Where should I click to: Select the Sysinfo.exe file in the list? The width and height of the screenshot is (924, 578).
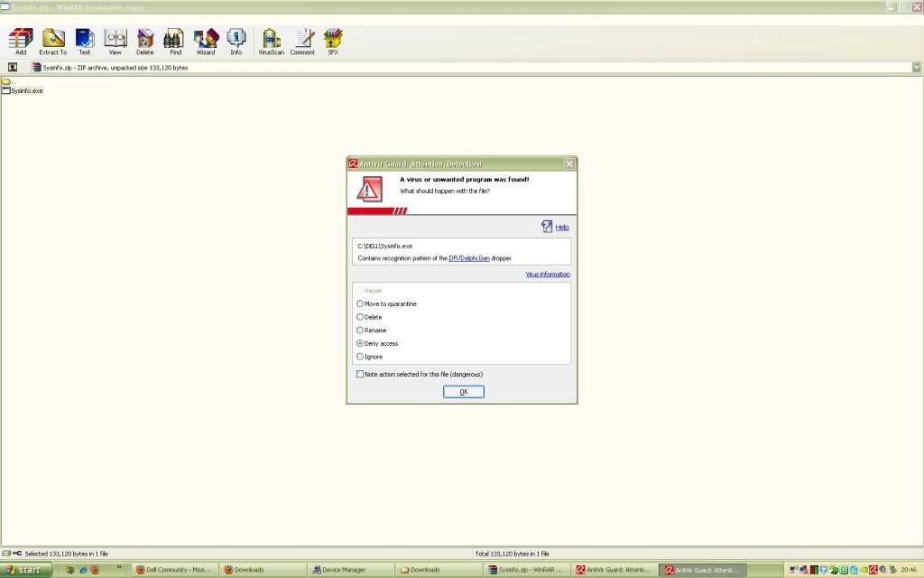pyautogui.click(x=23, y=91)
